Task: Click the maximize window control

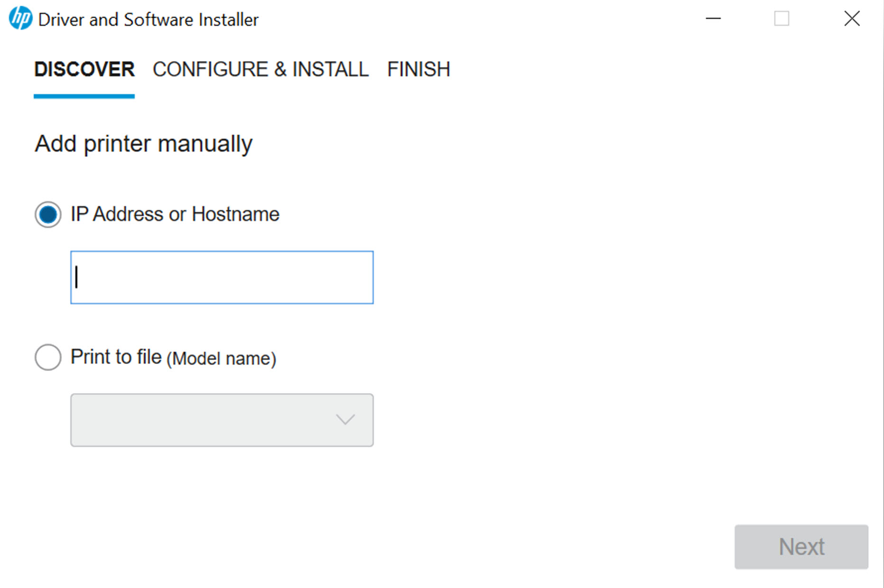Action: [782, 19]
